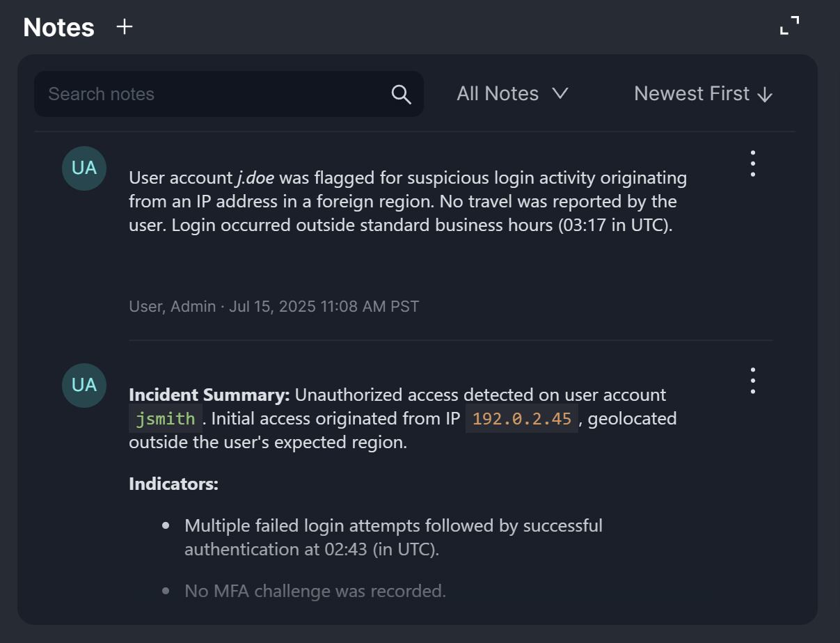Click the jsmith username code chip
This screenshot has height=643, width=840.
(x=166, y=419)
